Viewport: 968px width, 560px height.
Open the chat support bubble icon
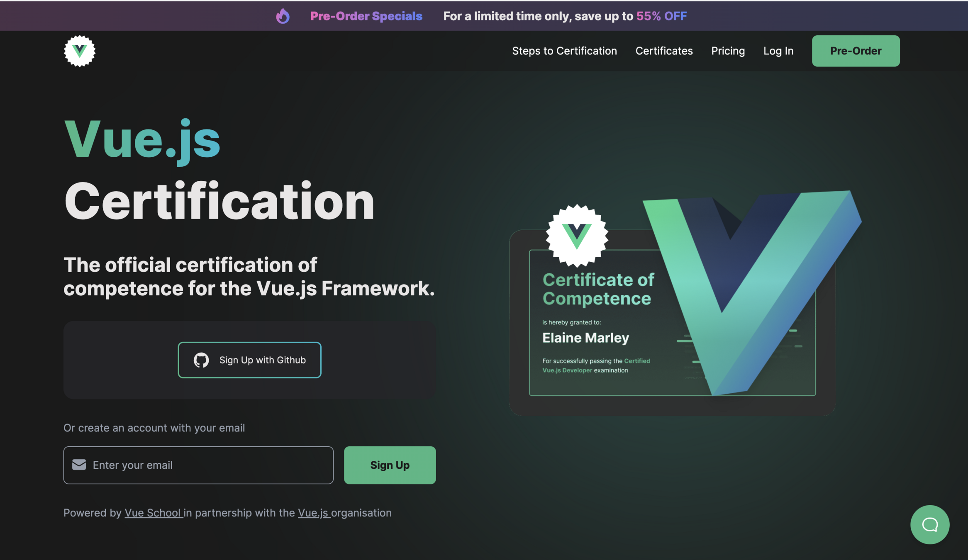[x=929, y=524]
